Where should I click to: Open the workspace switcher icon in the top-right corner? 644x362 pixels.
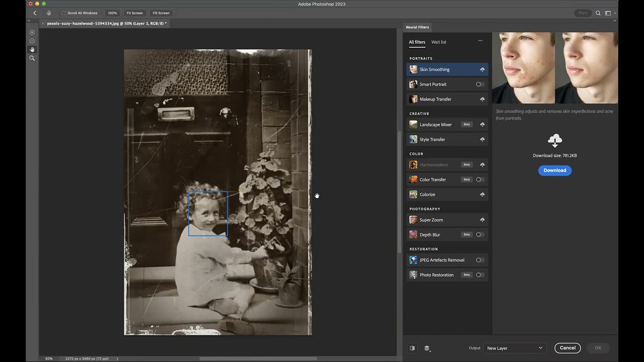click(x=608, y=13)
